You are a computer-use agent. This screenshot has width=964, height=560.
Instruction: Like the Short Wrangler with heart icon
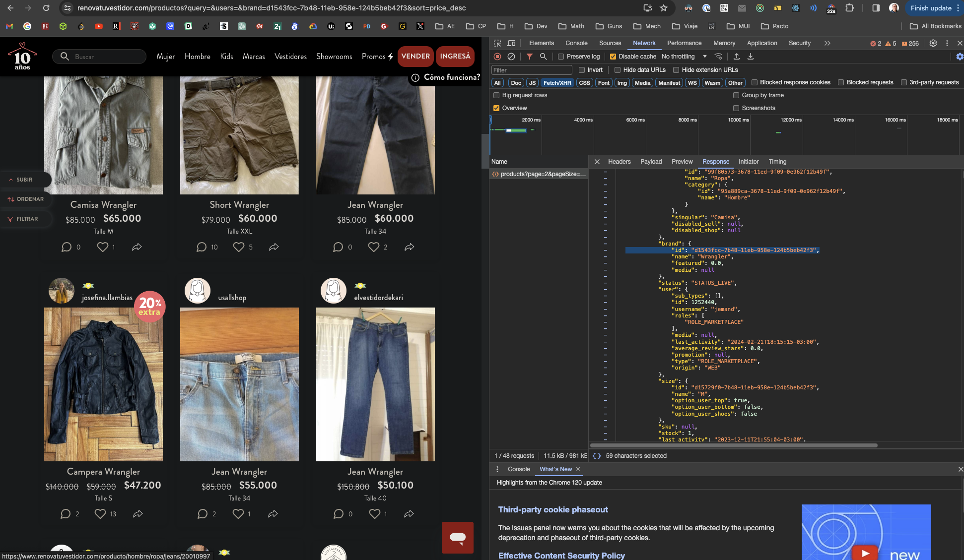(x=239, y=247)
